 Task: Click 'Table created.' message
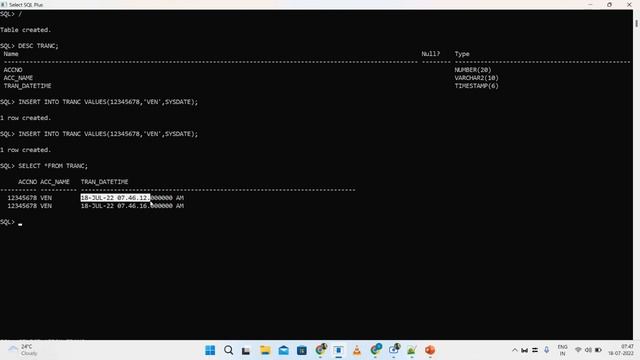coord(25,30)
